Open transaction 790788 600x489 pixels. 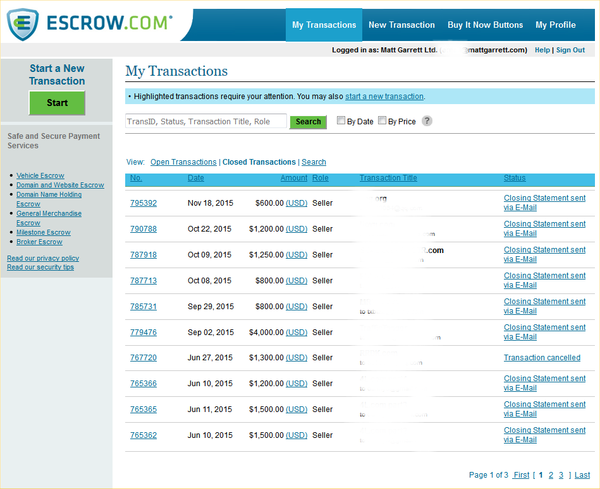click(143, 229)
